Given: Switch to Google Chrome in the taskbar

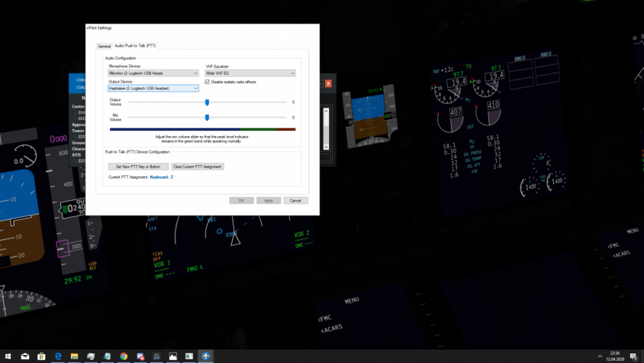Looking at the screenshot, I should [123, 356].
